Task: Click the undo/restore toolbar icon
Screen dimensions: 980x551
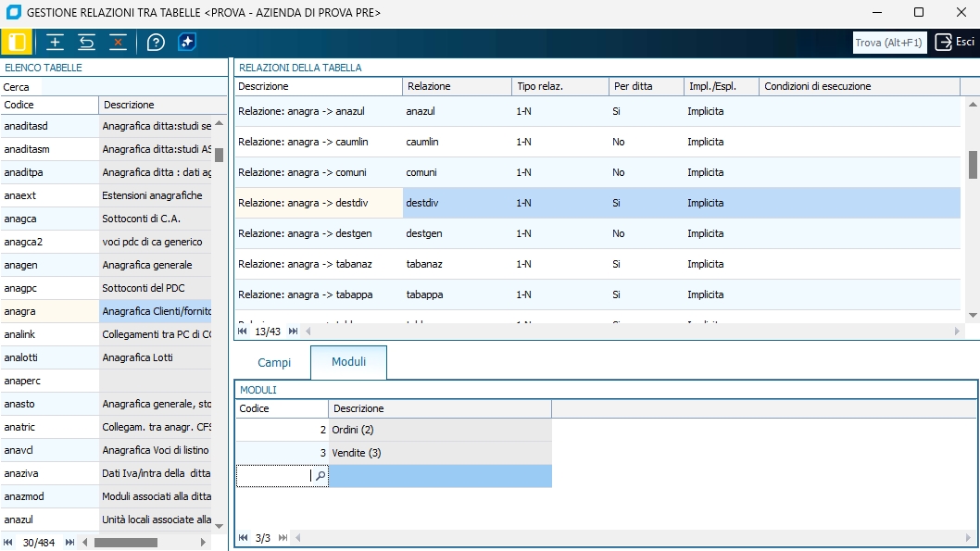Action: pyautogui.click(x=86, y=42)
